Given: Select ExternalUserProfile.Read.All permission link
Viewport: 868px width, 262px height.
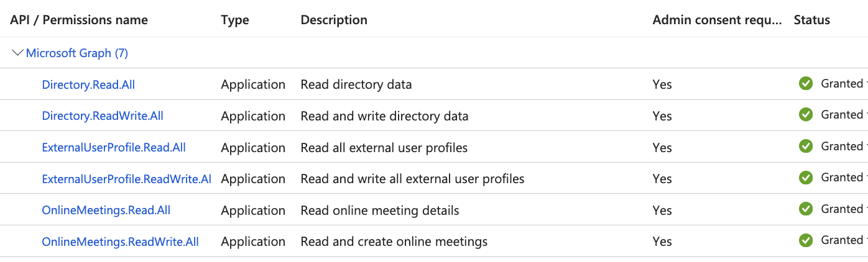Looking at the screenshot, I should (114, 148).
